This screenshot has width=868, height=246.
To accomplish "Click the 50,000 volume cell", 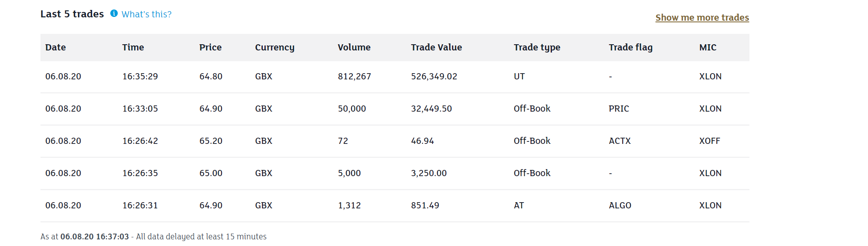I will point(352,109).
